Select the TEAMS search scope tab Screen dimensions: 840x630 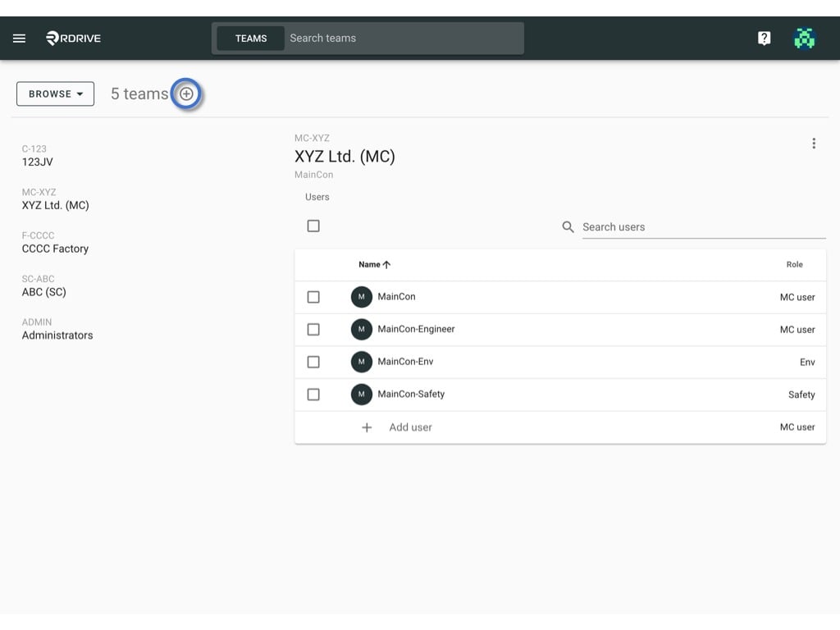(x=251, y=38)
